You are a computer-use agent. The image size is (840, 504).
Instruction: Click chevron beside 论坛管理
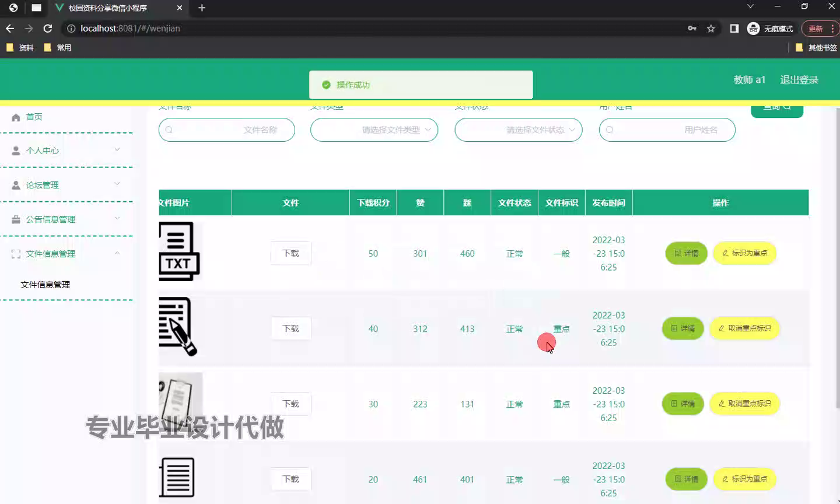point(117,184)
